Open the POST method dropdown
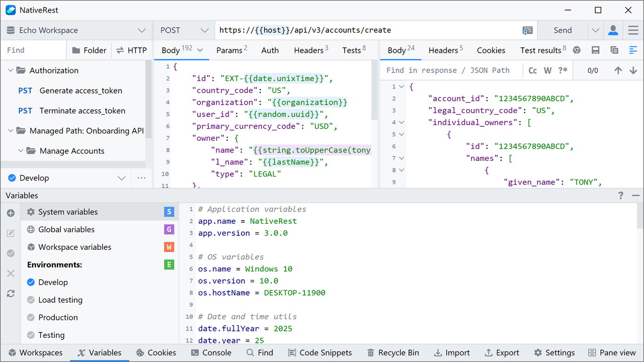Image resolution: width=644 pixels, height=362 pixels. click(184, 30)
